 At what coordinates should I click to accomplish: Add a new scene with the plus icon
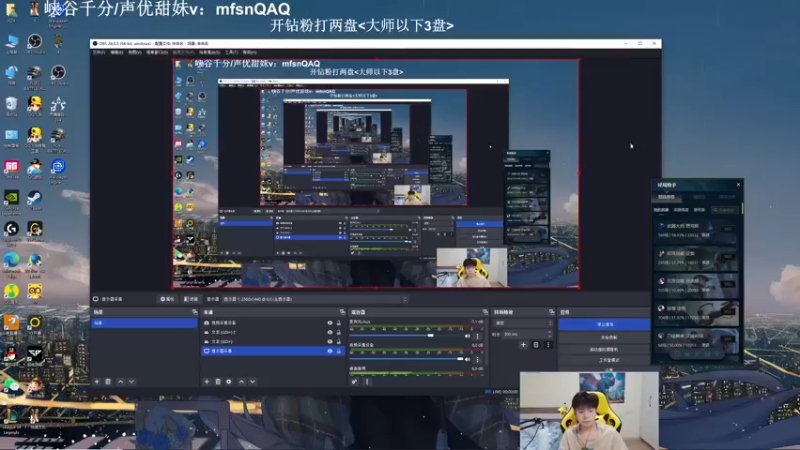(97, 382)
